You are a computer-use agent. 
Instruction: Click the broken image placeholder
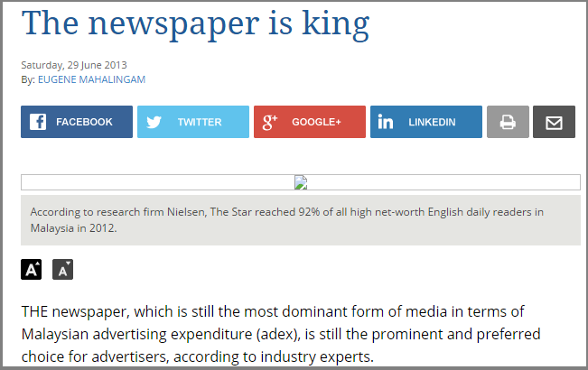pos(301,182)
